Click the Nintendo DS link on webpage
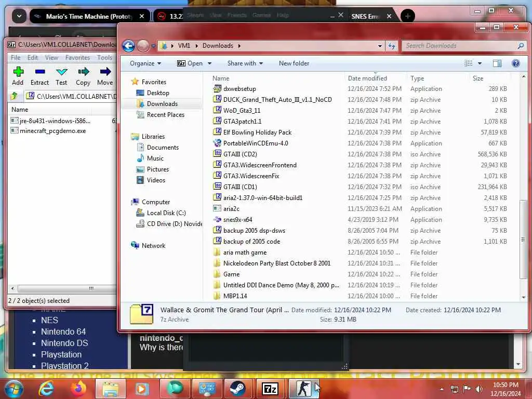This screenshot has width=532, height=399. [x=64, y=343]
